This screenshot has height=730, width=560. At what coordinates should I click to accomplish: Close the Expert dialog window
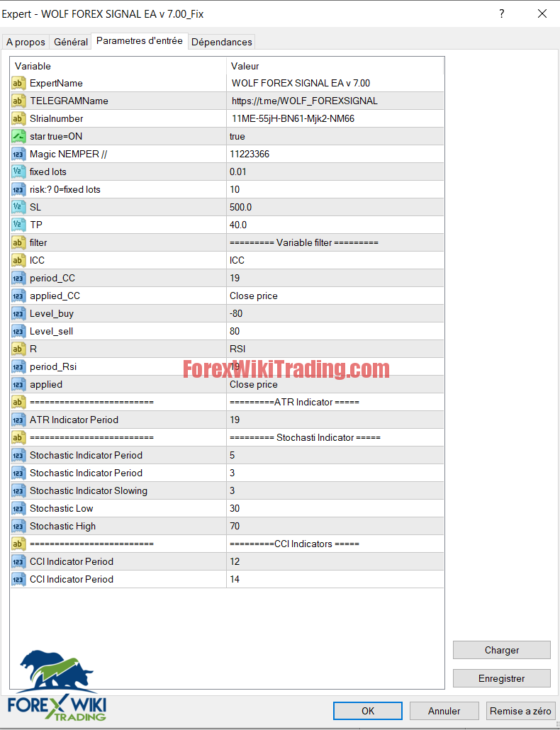click(542, 14)
